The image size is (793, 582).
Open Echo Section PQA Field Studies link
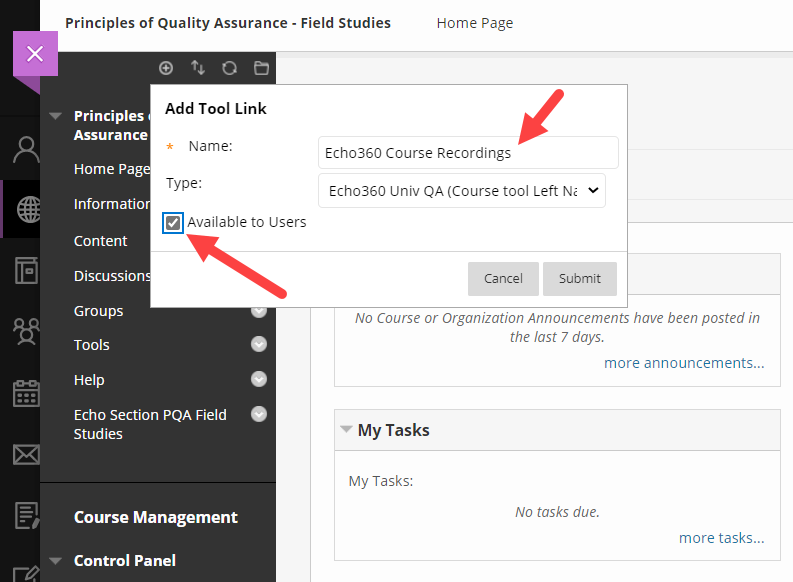coord(150,424)
